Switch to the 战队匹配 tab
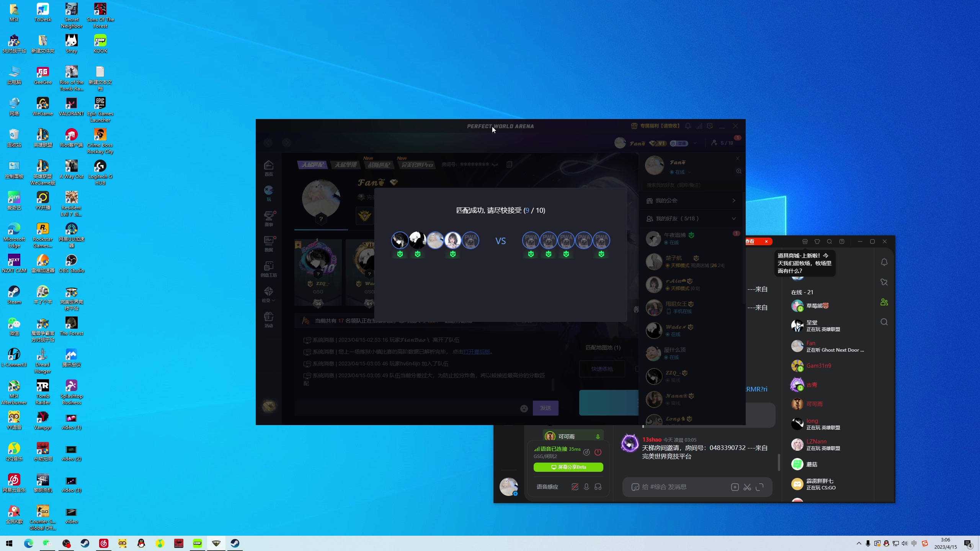This screenshot has height=551, width=980. 379,165
